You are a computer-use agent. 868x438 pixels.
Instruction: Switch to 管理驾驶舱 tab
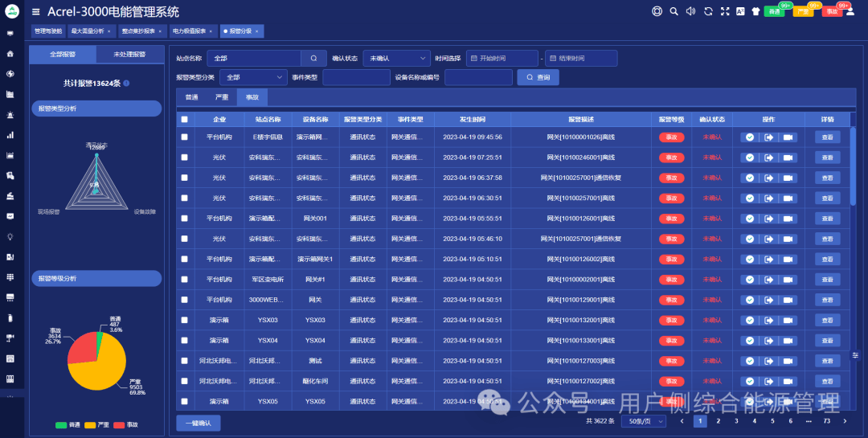coord(48,31)
